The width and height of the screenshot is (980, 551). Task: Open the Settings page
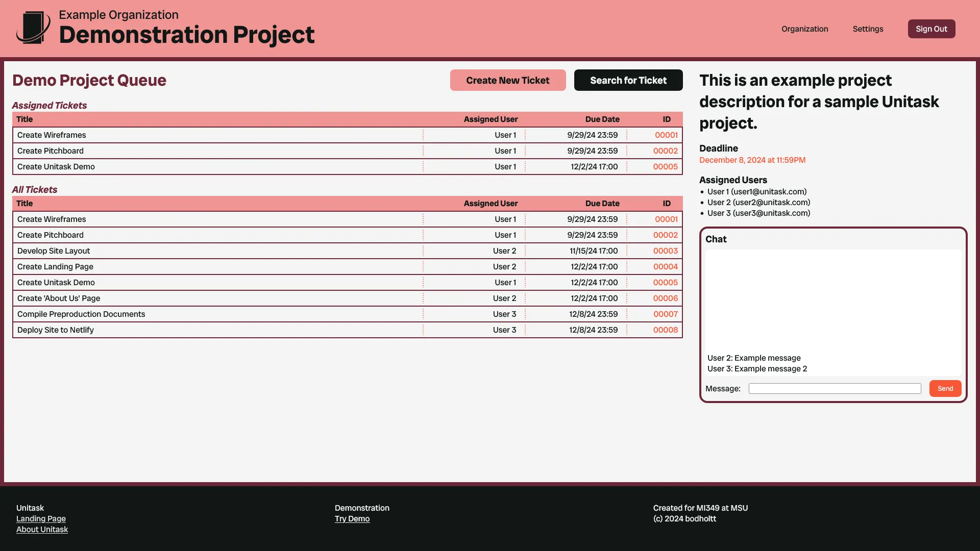[x=868, y=29]
